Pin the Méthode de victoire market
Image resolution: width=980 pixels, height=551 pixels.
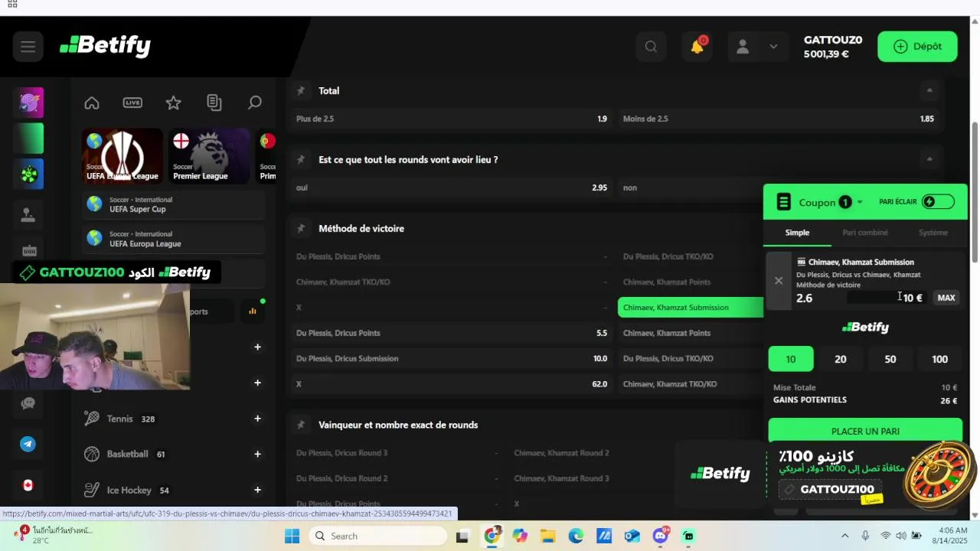tap(301, 228)
